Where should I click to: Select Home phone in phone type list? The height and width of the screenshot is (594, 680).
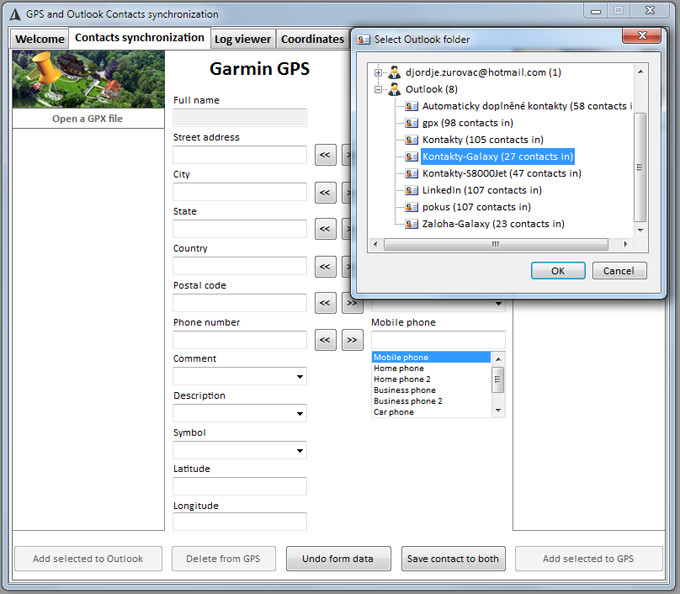(432, 368)
